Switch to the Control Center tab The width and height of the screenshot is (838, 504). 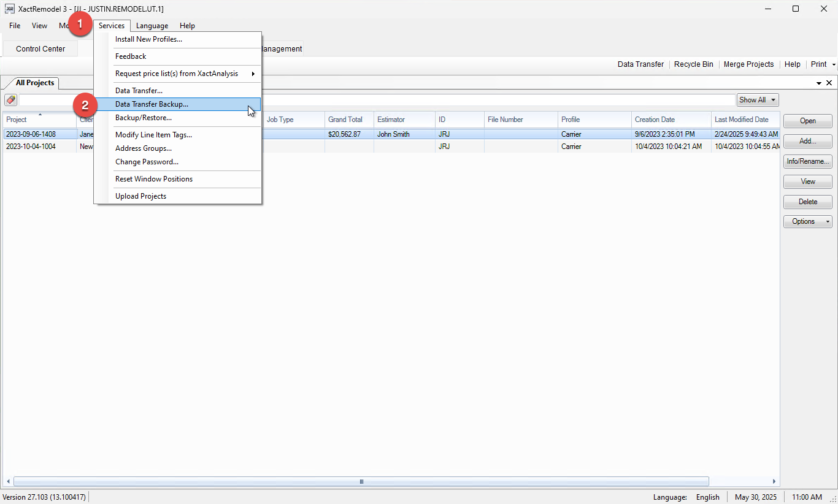[x=40, y=49]
